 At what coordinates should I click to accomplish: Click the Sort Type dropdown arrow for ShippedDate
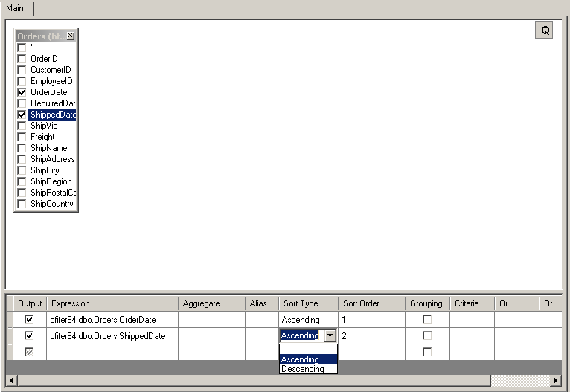[x=330, y=336]
